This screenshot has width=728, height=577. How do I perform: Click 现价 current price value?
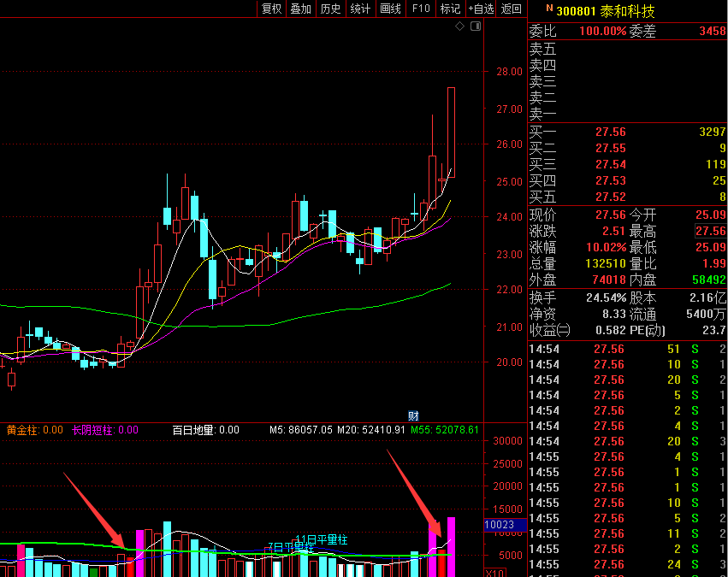tap(611, 215)
